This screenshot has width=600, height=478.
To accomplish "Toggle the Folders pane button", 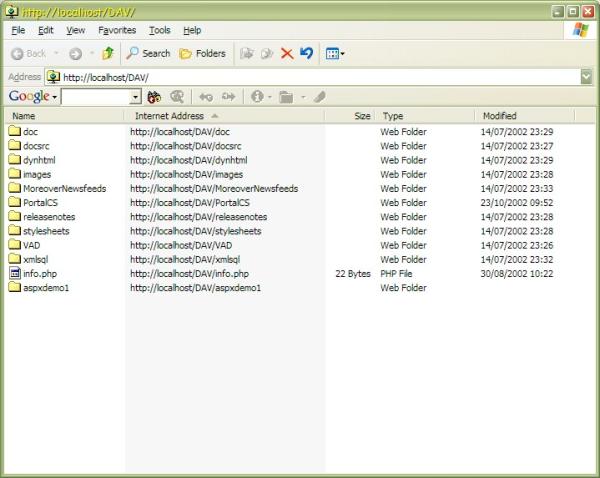I will pyautogui.click(x=202, y=54).
